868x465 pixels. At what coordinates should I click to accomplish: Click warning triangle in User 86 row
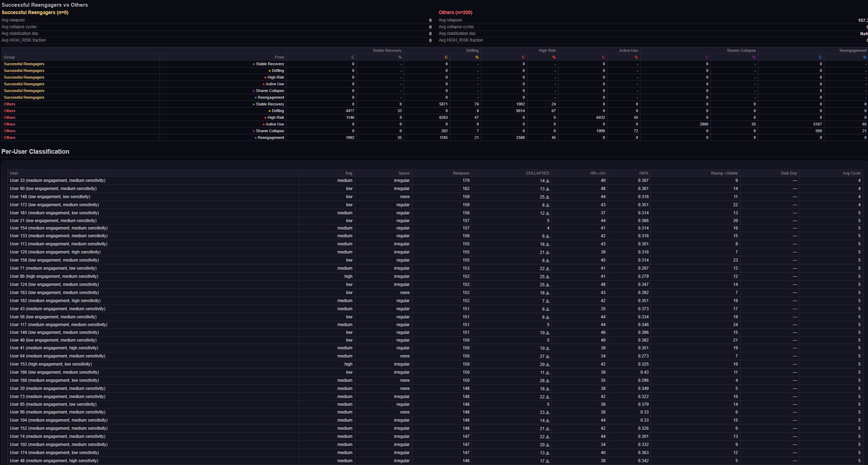[x=547, y=277]
